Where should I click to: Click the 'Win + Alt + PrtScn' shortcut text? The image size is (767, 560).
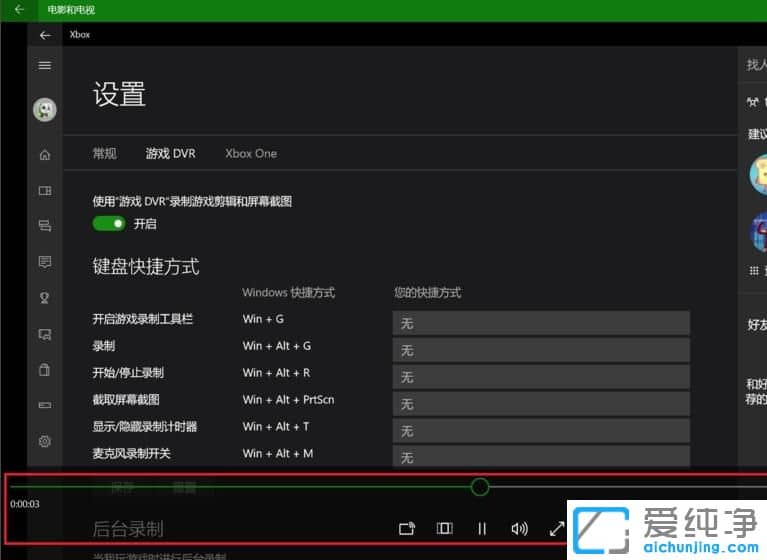point(289,400)
